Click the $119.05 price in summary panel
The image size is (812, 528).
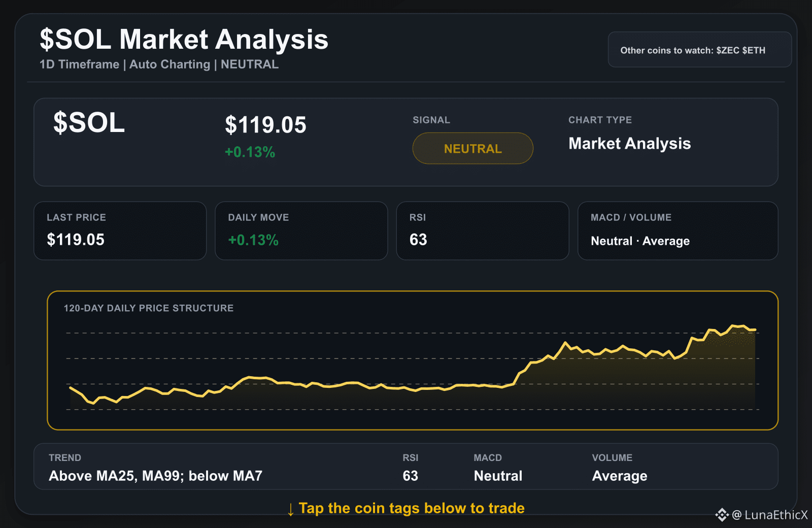click(x=265, y=125)
